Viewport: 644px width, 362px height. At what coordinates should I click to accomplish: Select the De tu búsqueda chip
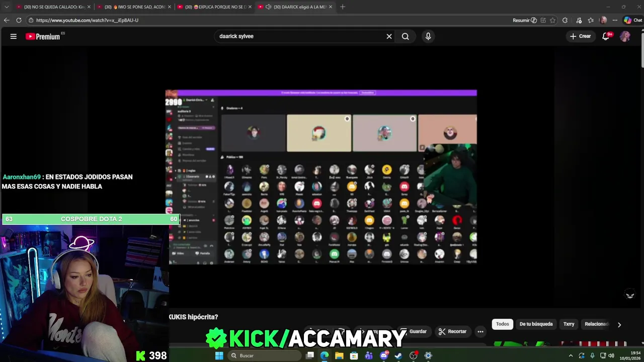point(536,324)
